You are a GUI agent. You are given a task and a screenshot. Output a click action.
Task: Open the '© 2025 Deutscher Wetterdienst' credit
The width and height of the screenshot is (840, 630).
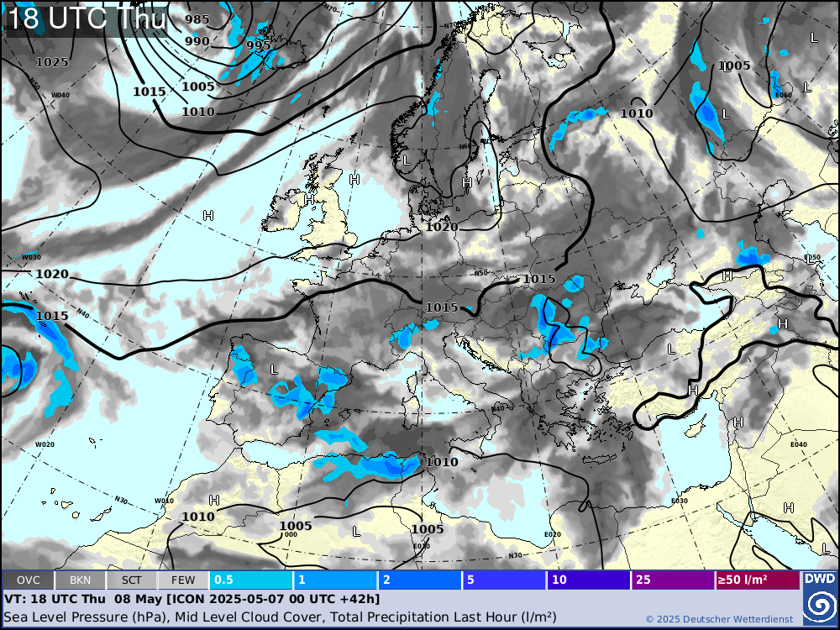coord(719,619)
